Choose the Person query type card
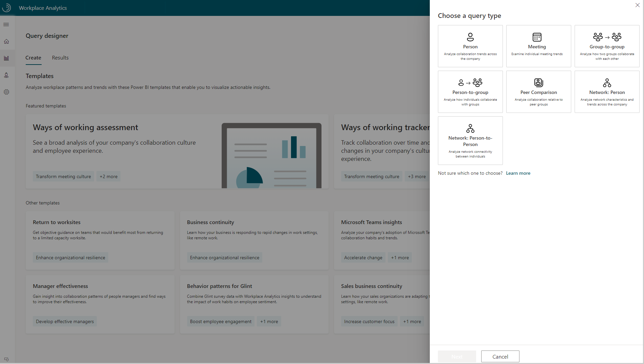The image size is (644, 364). (470, 45)
